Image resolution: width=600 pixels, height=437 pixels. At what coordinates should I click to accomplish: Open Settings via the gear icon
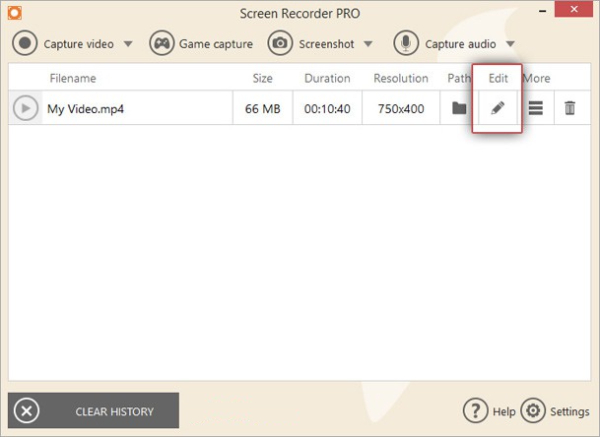533,411
